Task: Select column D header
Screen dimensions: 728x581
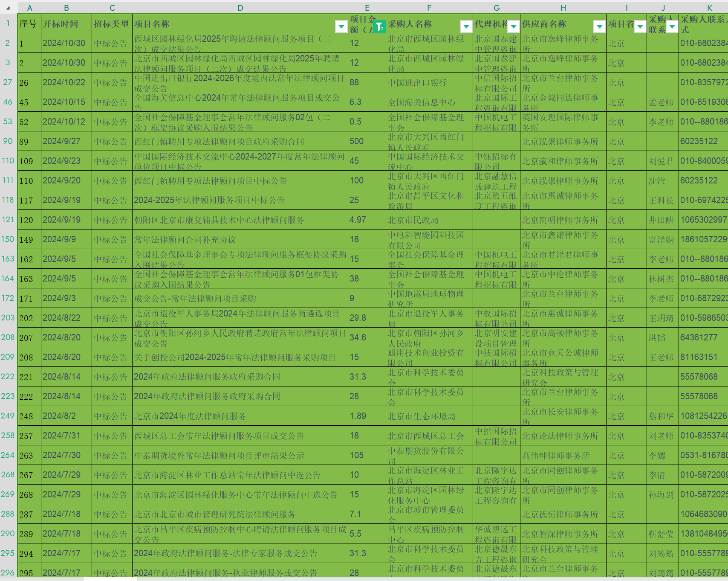Action: click(x=240, y=8)
